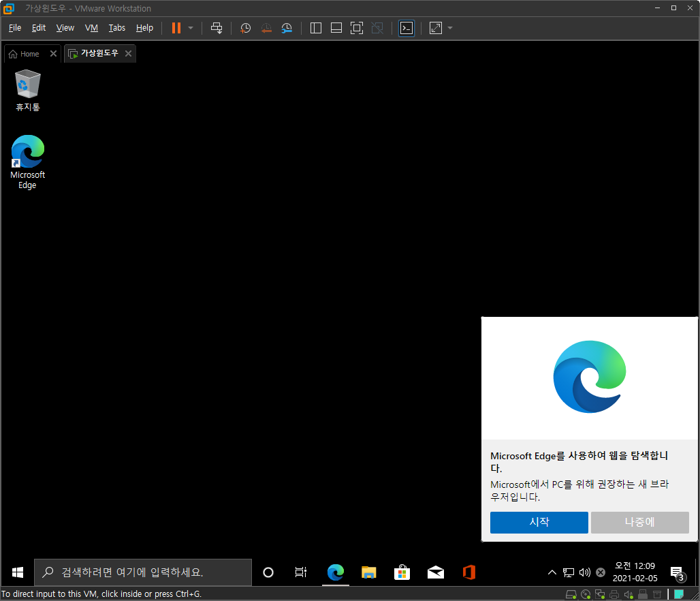Click the taskbar search box
Screen dimensions: 700x601
(x=143, y=572)
